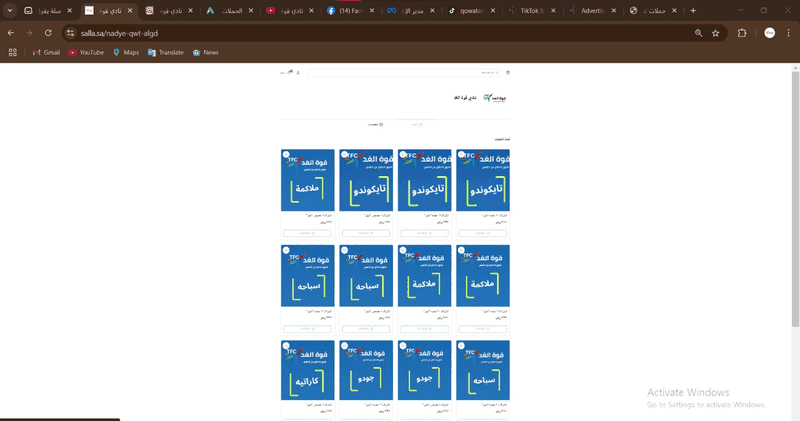
Task: Open the apps grid in bookmarks bar
Action: click(x=13, y=53)
